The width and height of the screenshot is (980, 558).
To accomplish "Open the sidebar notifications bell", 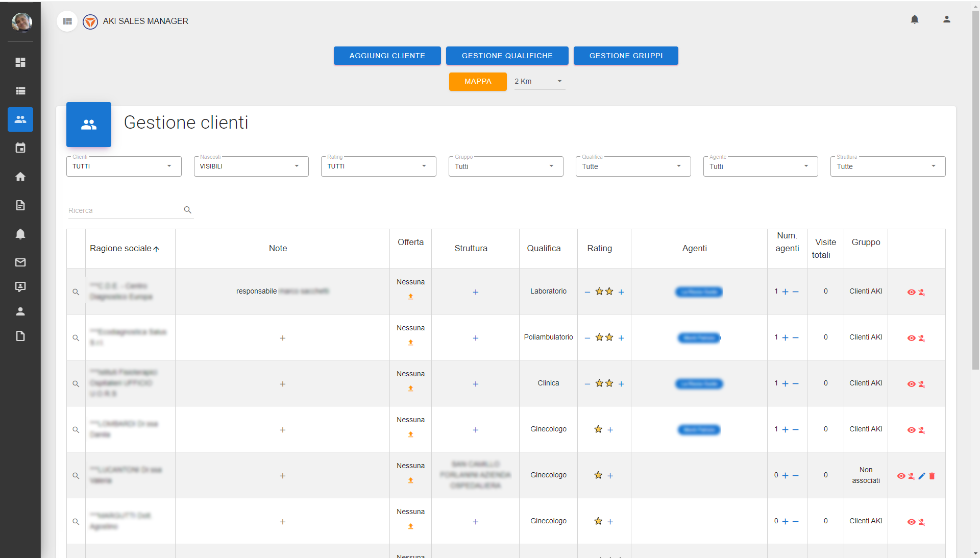I will tap(20, 234).
